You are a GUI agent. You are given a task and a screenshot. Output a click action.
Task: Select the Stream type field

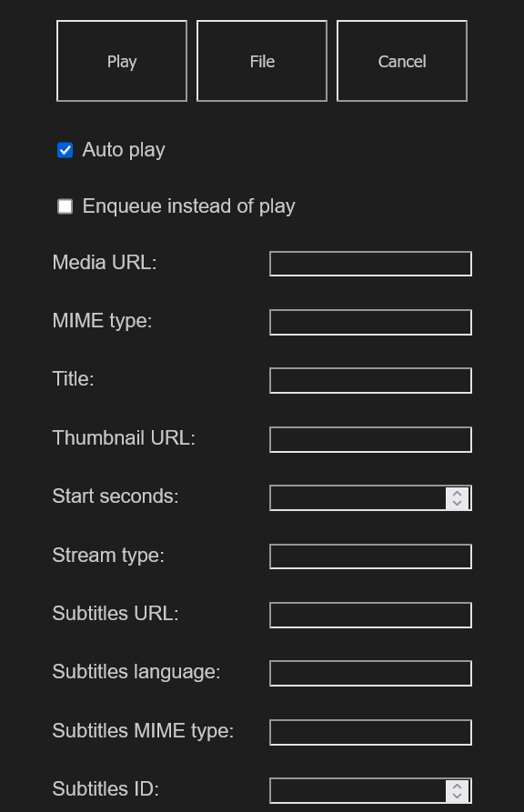pos(370,556)
